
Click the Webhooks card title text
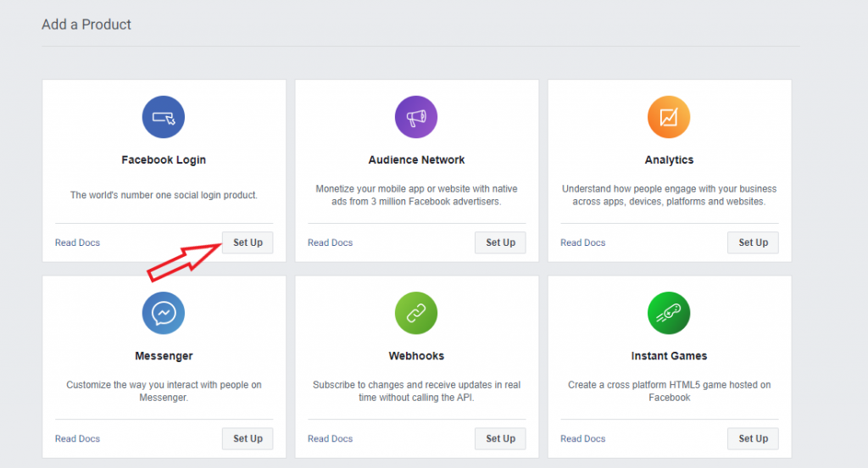tap(416, 356)
